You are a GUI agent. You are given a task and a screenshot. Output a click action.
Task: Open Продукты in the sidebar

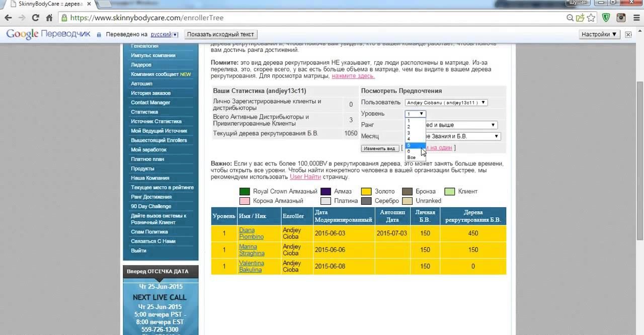142,169
